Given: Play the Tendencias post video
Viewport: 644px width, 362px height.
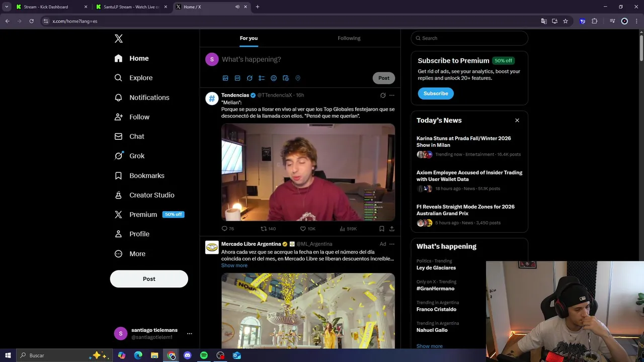Looking at the screenshot, I should point(308,172).
